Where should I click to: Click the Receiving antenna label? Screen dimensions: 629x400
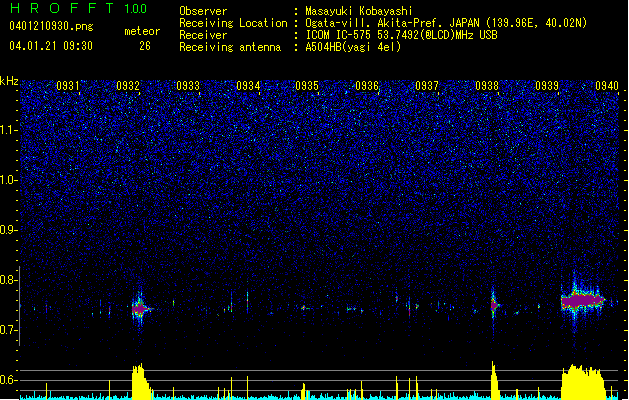click(x=230, y=47)
